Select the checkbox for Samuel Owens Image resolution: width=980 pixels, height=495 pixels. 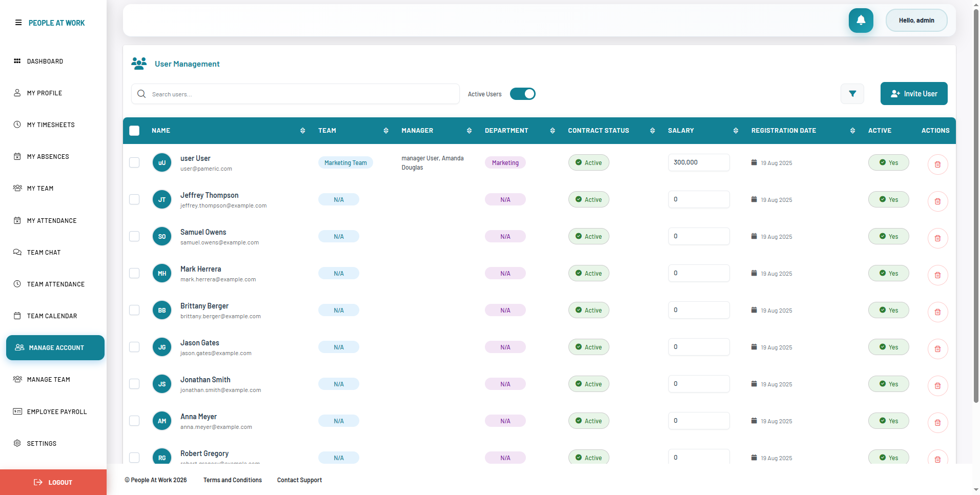[x=134, y=236]
